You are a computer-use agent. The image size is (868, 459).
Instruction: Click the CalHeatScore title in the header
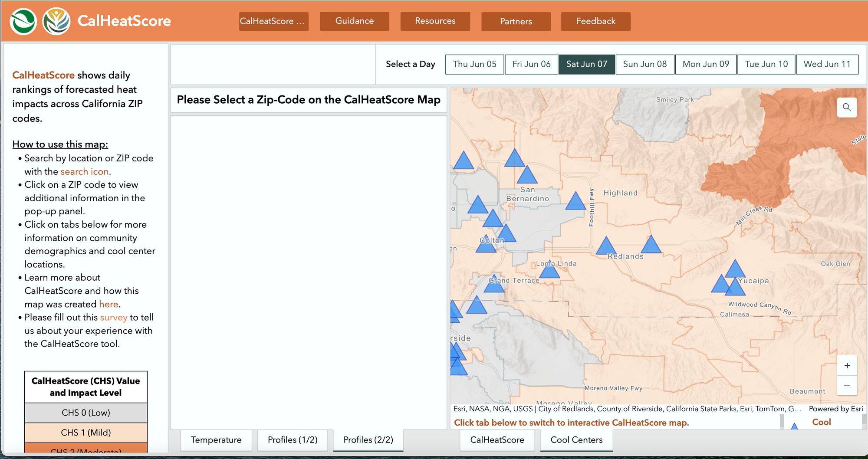coord(124,21)
